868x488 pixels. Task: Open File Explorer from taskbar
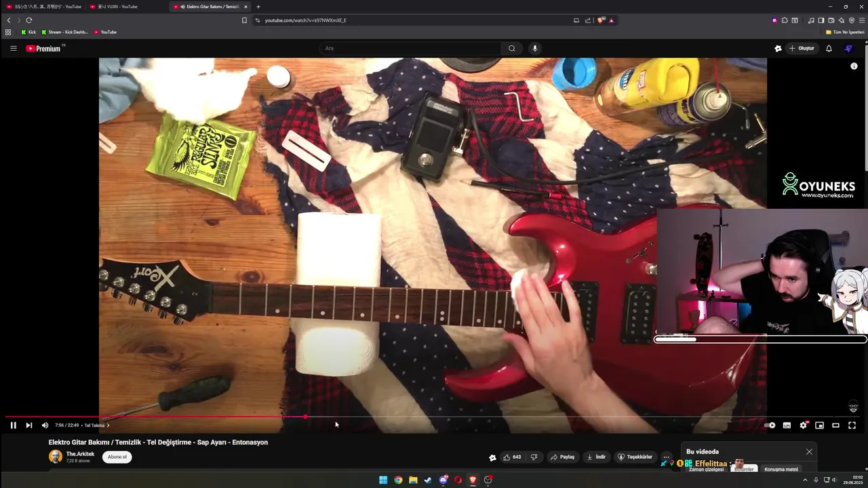(413, 480)
